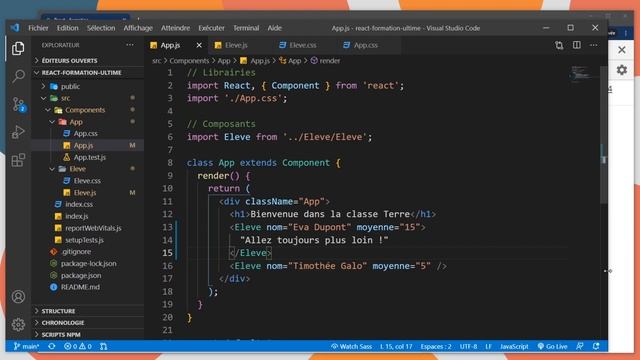Viewport: 640px width, 360px height.
Task: Open .gitignore in the explorer
Action: pyautogui.click(x=88, y=252)
